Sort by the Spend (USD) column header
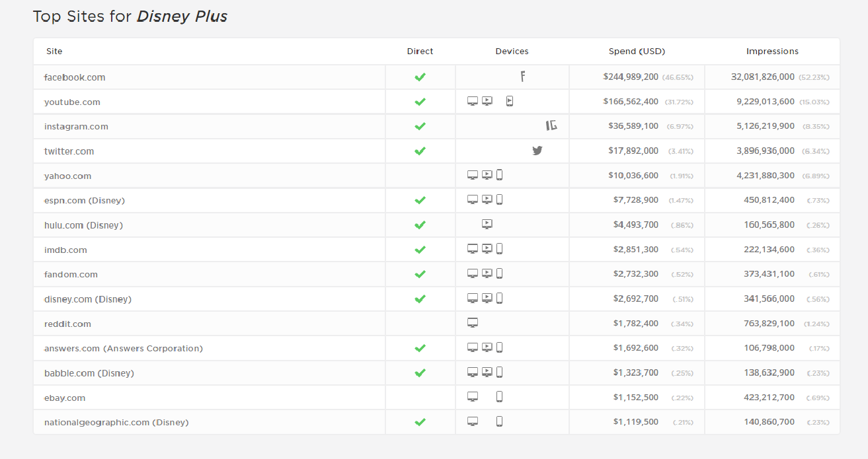The height and width of the screenshot is (459, 868). pos(637,51)
